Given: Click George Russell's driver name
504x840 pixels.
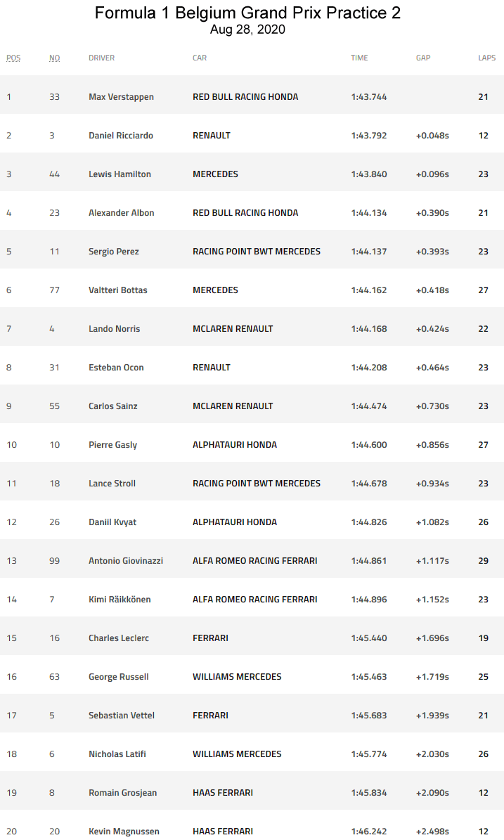Looking at the screenshot, I should (119, 677).
